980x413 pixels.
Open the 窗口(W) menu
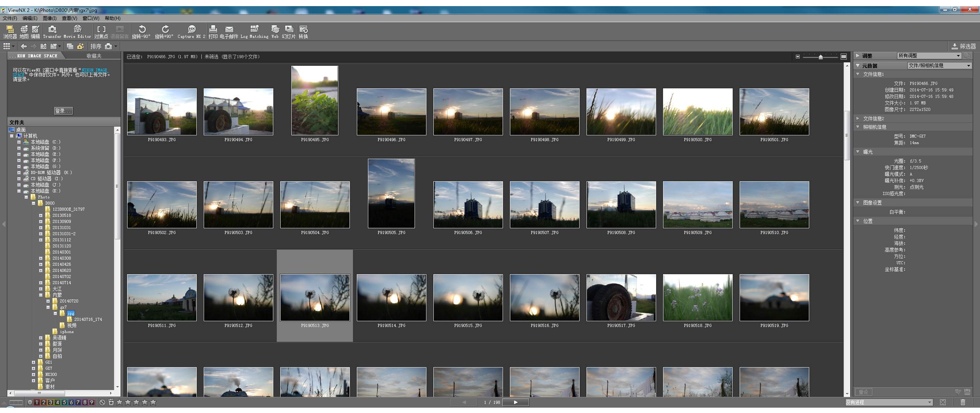91,18
